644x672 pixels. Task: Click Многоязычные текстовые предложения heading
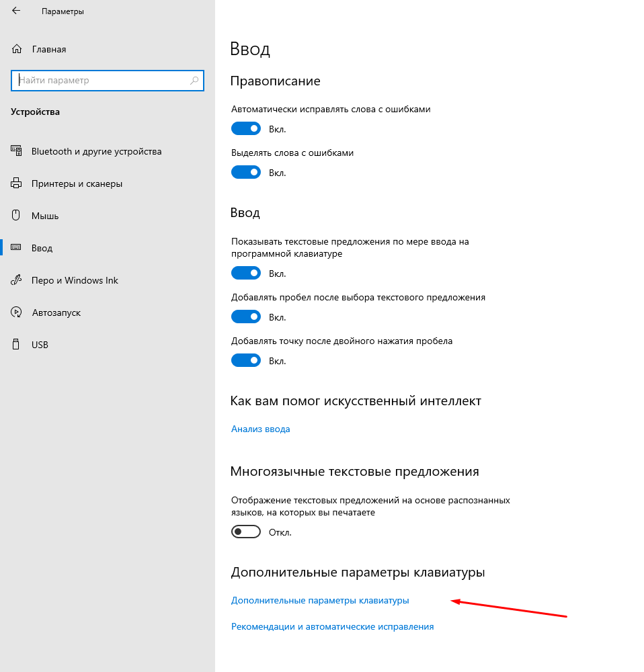pos(354,472)
